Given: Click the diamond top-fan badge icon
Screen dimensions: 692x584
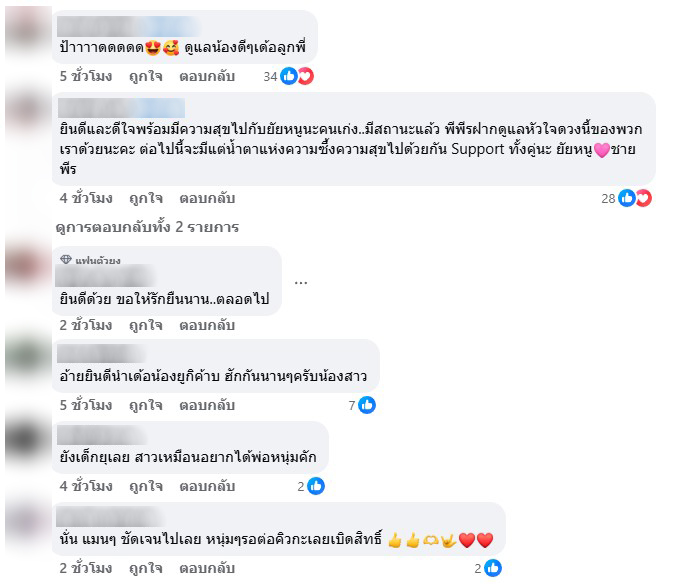Looking at the screenshot, I should coord(66,260).
